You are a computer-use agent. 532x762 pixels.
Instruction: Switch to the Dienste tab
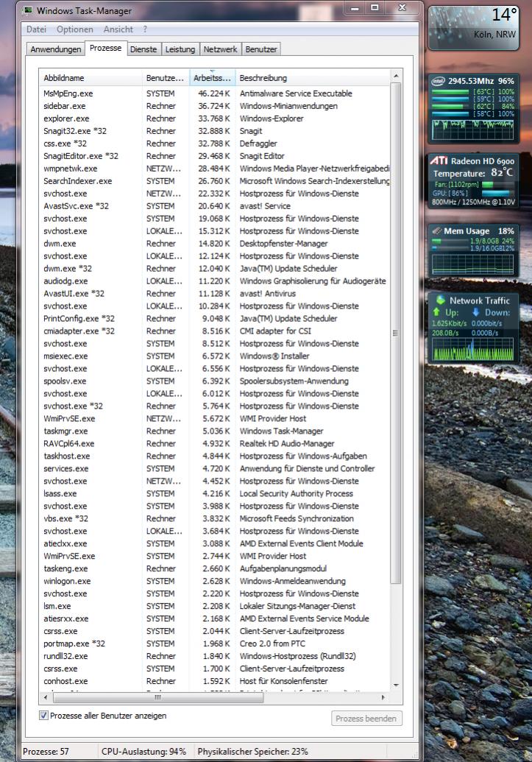(x=143, y=49)
